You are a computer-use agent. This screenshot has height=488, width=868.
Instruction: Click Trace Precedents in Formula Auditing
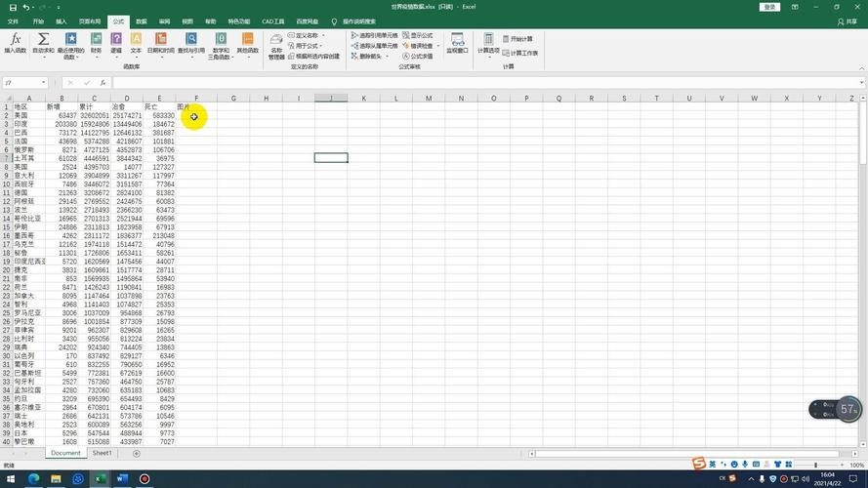[375, 35]
